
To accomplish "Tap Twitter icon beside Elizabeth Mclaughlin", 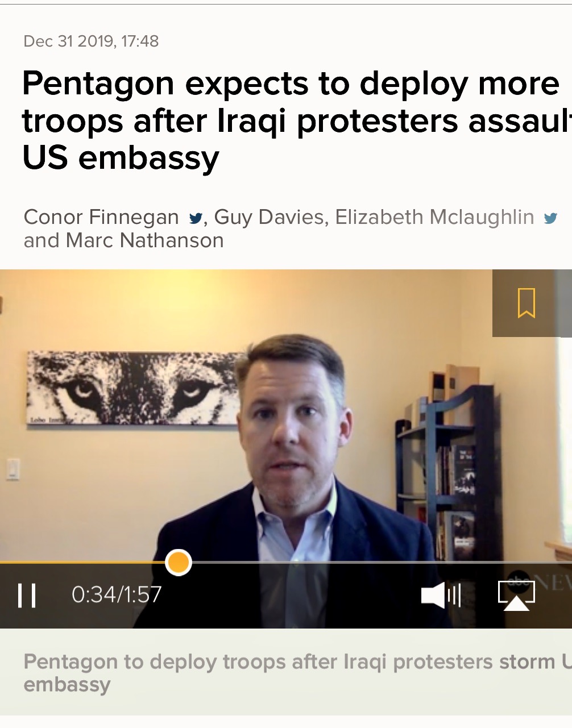I will click(550, 218).
